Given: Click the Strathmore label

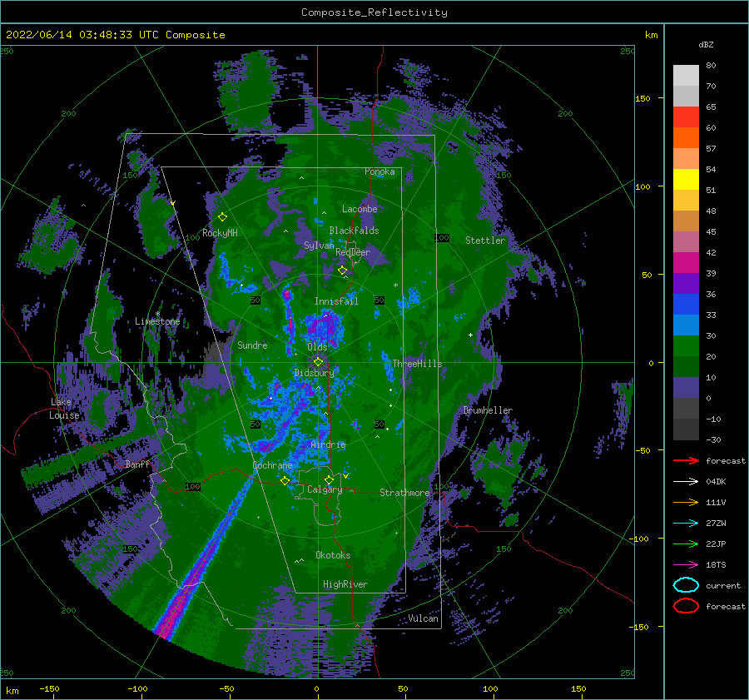Looking at the screenshot, I should (404, 493).
